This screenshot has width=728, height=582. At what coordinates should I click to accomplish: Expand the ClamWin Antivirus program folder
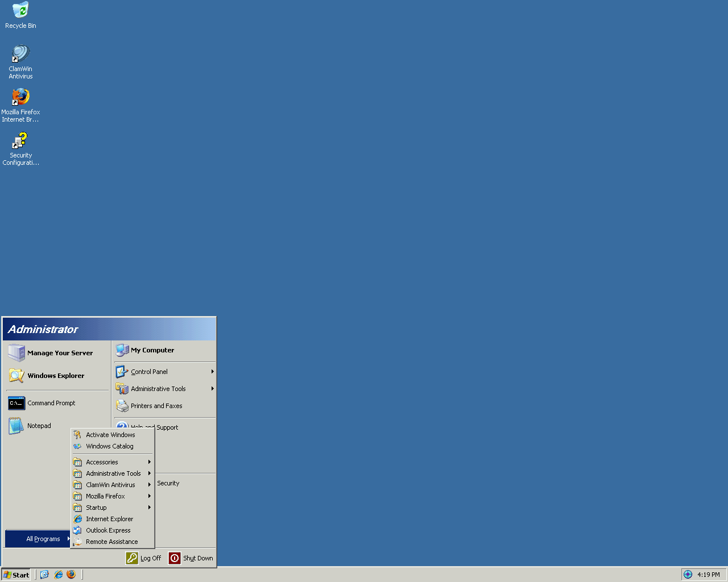click(x=112, y=485)
